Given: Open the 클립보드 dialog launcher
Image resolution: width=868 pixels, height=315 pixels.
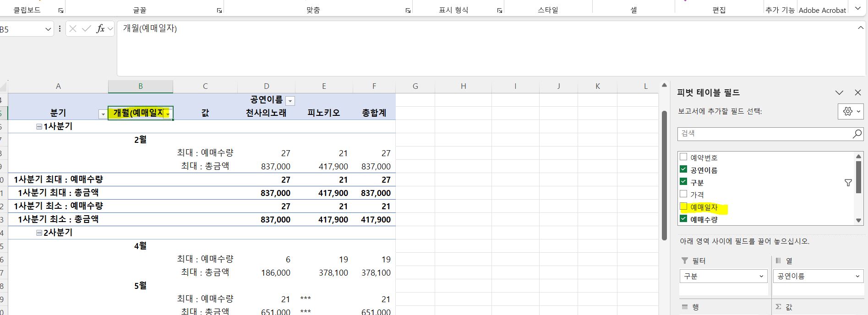Looking at the screenshot, I should [61, 11].
